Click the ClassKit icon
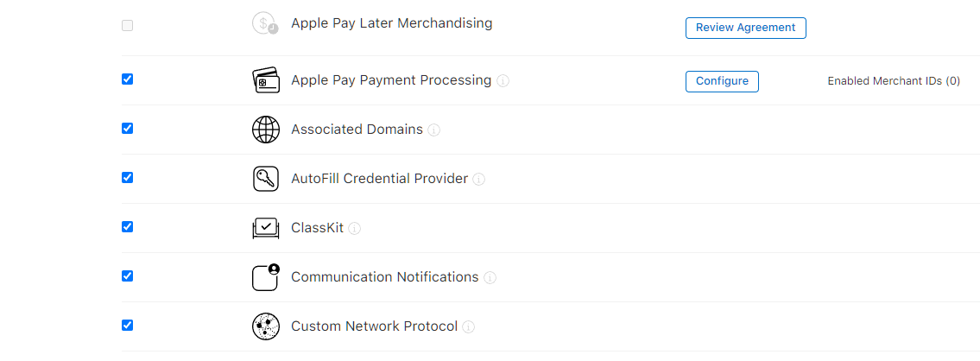 click(265, 228)
